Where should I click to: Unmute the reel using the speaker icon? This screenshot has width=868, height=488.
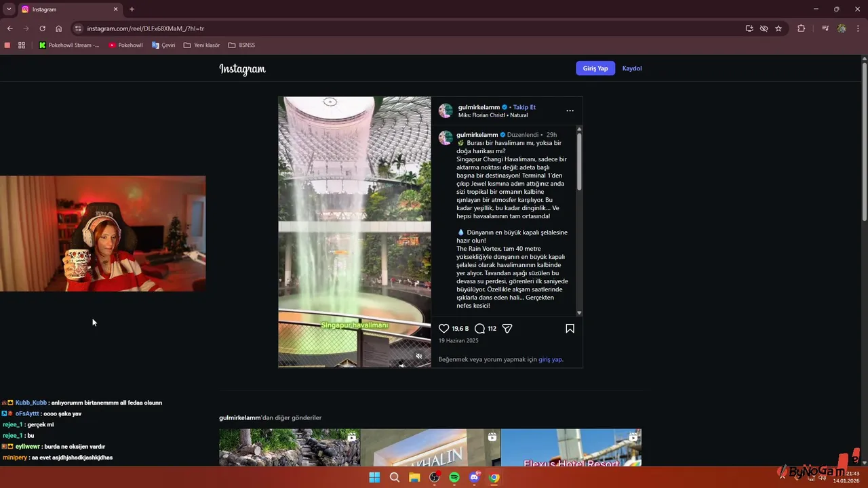pos(419,356)
